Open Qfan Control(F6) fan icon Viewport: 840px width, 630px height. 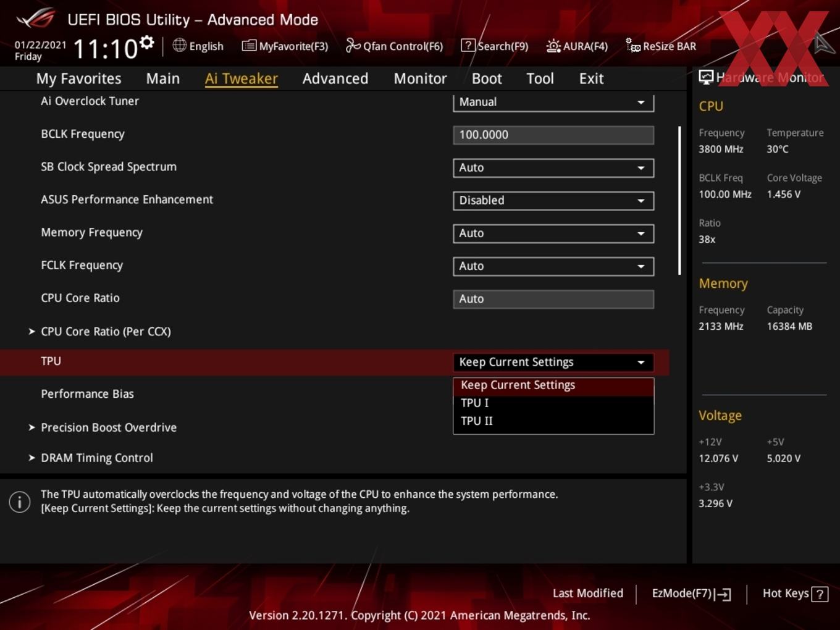353,45
